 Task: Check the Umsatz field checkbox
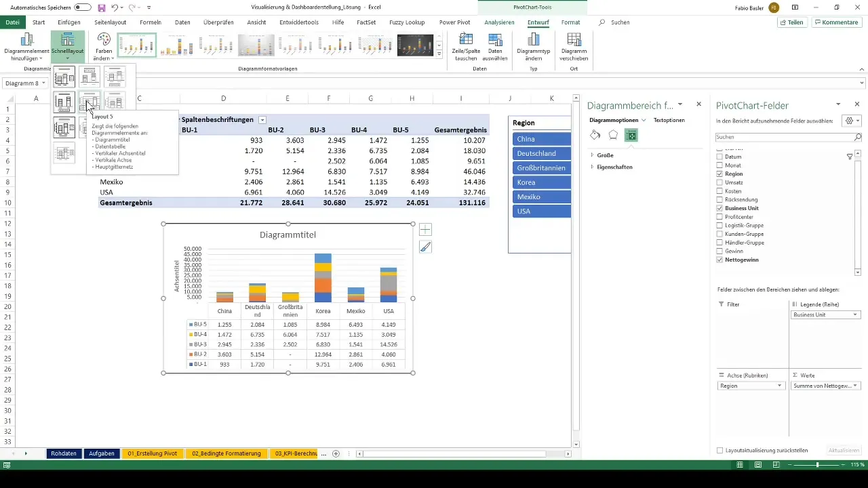point(719,182)
